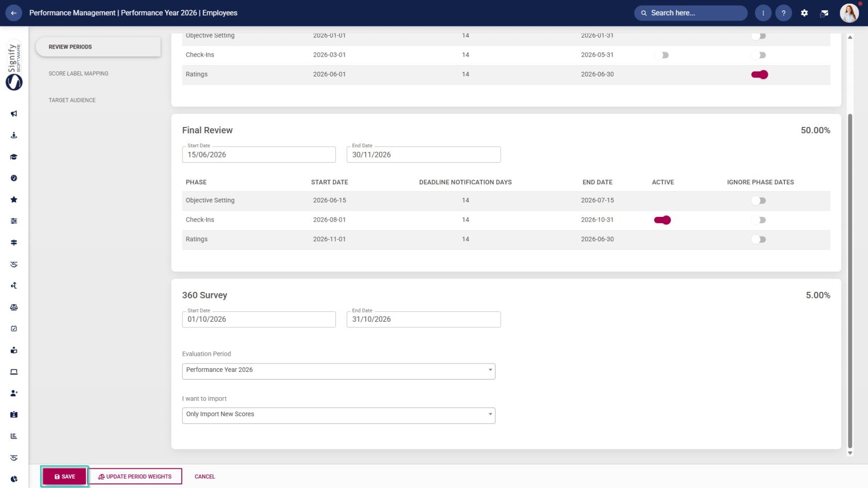Open the ID badge sidebar icon
This screenshot has height=488, width=868.
[x=14, y=415]
